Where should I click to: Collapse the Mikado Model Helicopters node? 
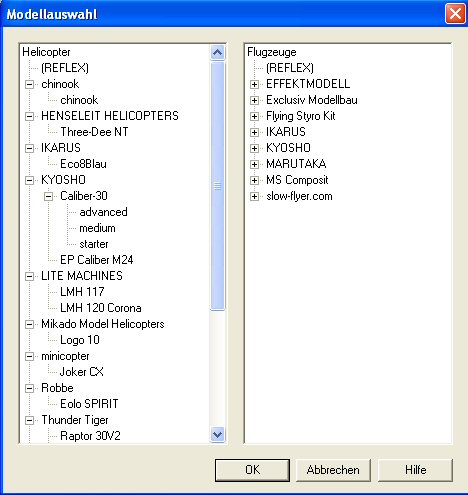pos(30,324)
